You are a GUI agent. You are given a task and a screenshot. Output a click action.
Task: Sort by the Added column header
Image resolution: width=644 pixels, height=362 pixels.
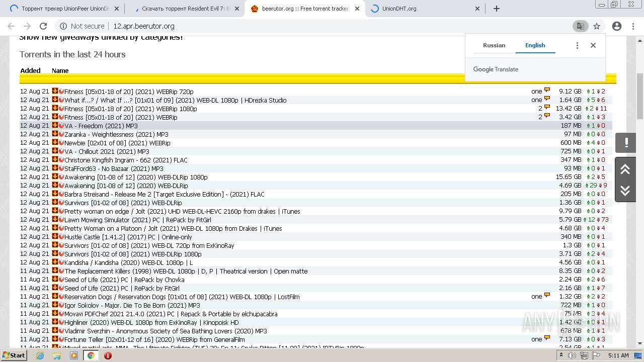tap(30, 70)
